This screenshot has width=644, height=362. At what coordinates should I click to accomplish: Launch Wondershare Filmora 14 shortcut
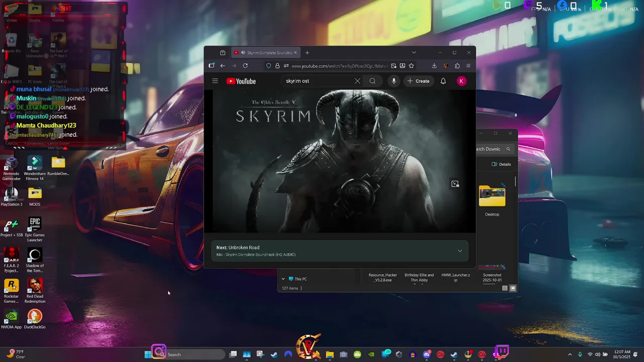click(x=34, y=169)
